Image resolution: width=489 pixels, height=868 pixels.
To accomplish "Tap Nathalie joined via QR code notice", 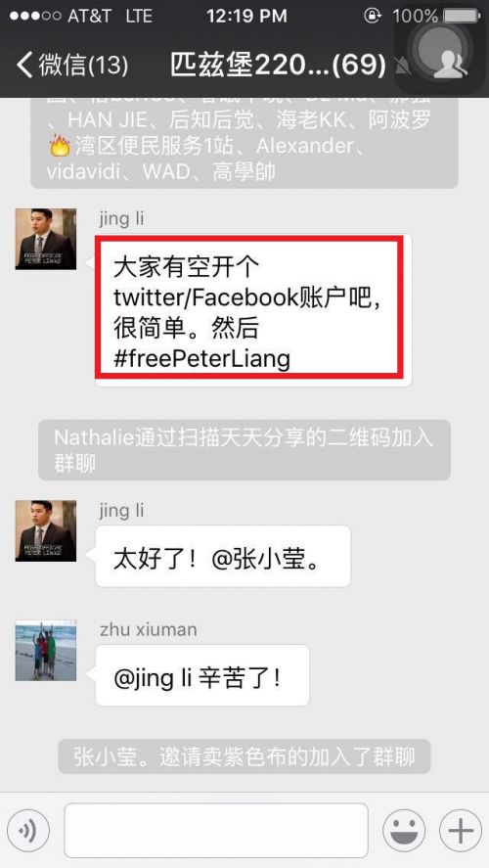I will (x=244, y=450).
